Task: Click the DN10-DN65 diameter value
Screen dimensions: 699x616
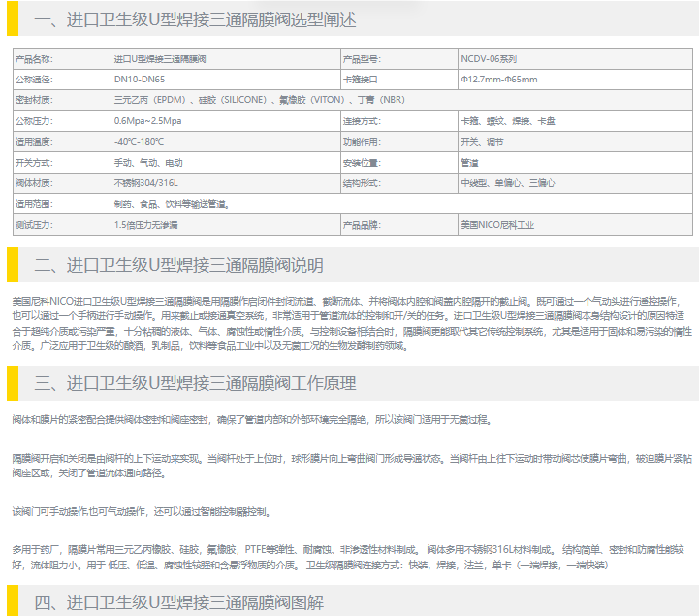Action: (x=139, y=80)
